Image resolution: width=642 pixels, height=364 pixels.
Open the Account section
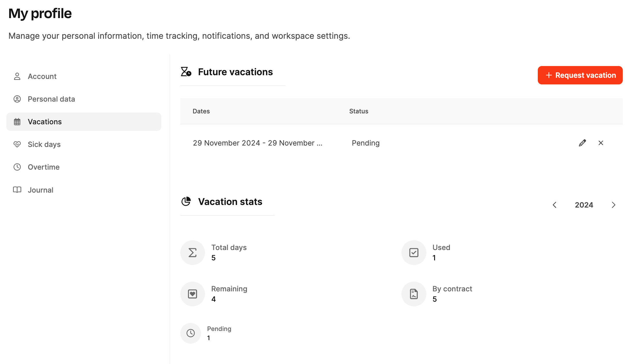[x=42, y=76]
